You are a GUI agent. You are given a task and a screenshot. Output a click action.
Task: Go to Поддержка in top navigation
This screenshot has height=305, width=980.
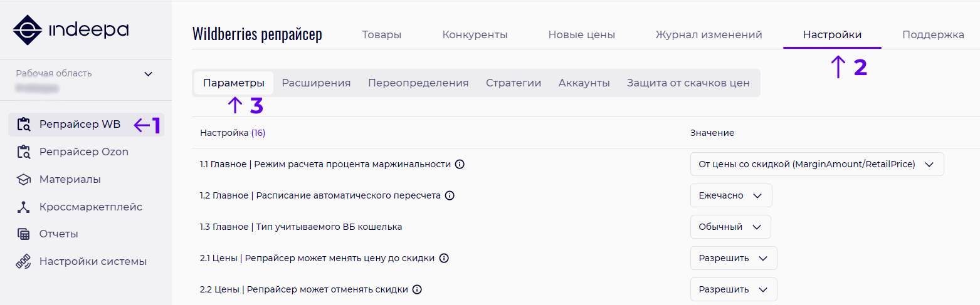pyautogui.click(x=933, y=35)
